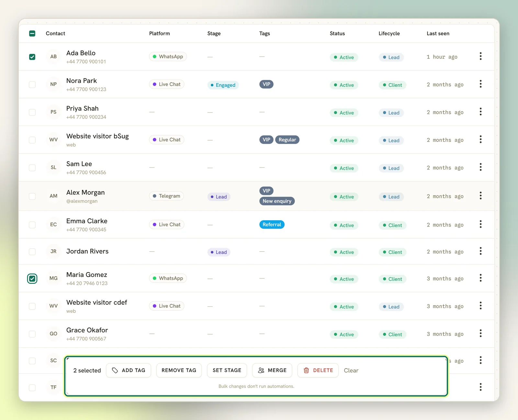Open row actions for Grace Okafor
This screenshot has height=420, width=518.
(480, 333)
